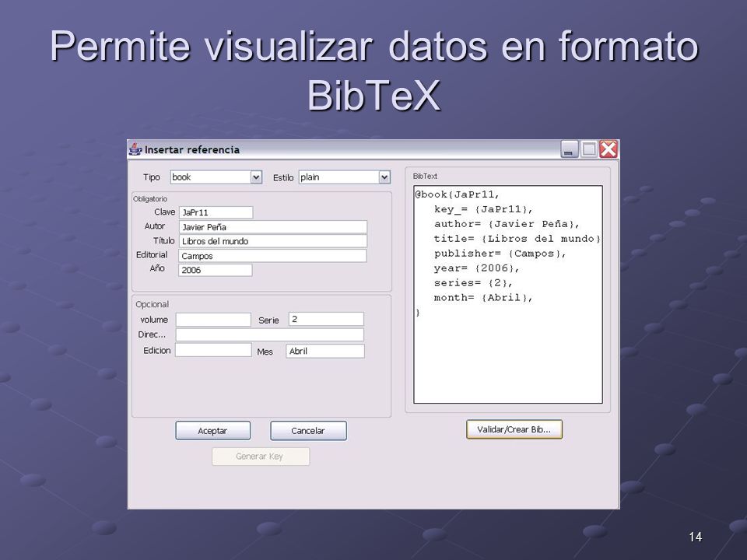Click the Serie field containing 2
747x560 pixels.
pyautogui.click(x=326, y=319)
